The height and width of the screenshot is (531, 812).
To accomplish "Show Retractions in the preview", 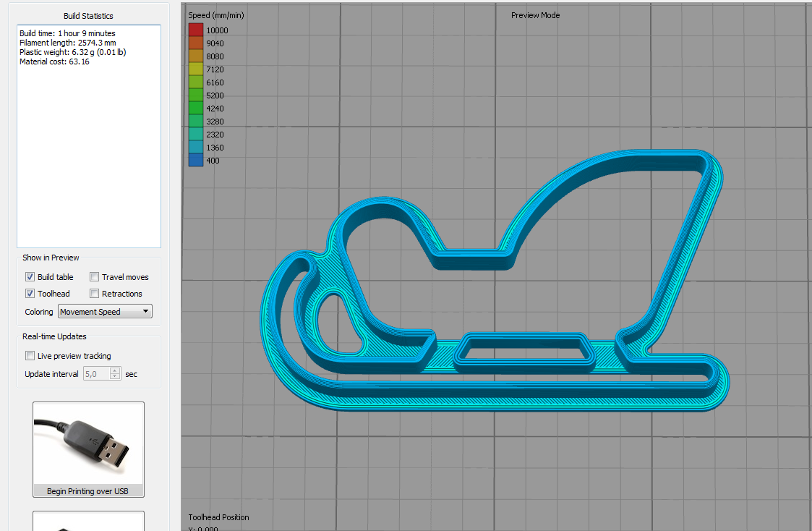I will (x=95, y=294).
